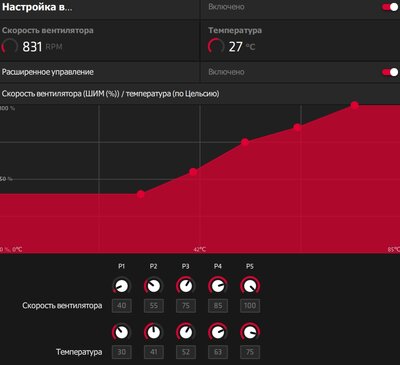Adjust the P3 temperature knob
Viewport: 400px width, 365px height.
coord(186,332)
